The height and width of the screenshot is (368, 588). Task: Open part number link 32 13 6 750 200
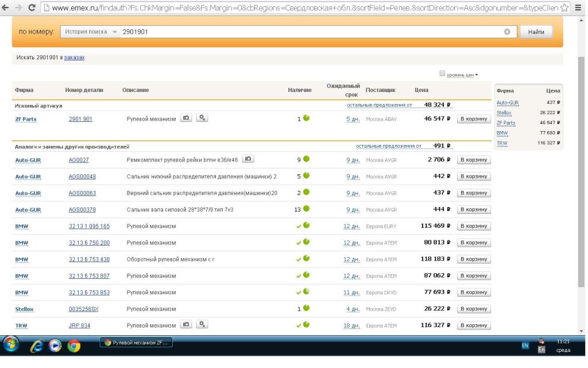point(89,243)
